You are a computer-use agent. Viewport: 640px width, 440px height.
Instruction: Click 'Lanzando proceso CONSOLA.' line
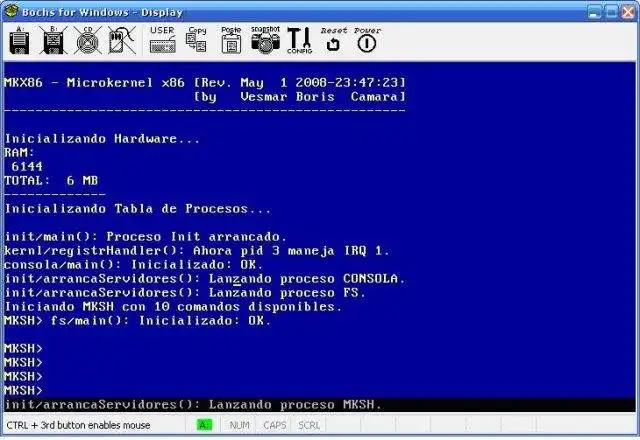(x=205, y=279)
